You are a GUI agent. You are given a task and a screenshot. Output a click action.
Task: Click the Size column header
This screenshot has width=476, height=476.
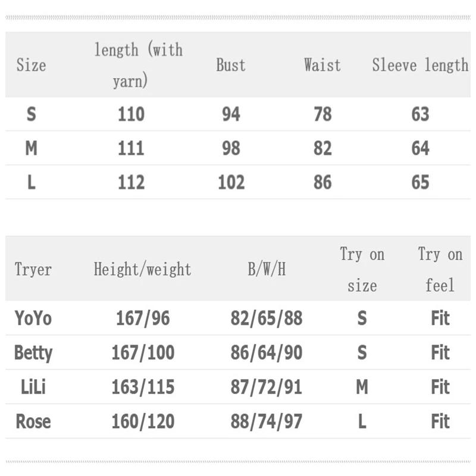[x=31, y=65]
